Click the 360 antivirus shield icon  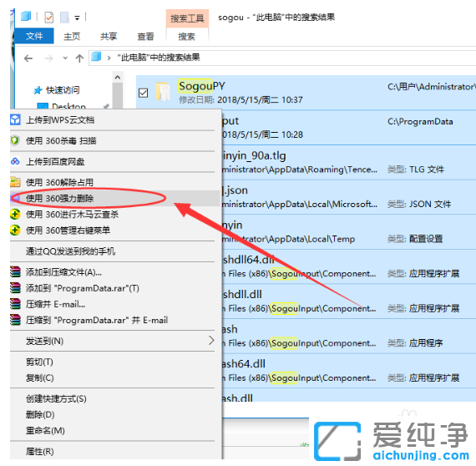(14, 140)
